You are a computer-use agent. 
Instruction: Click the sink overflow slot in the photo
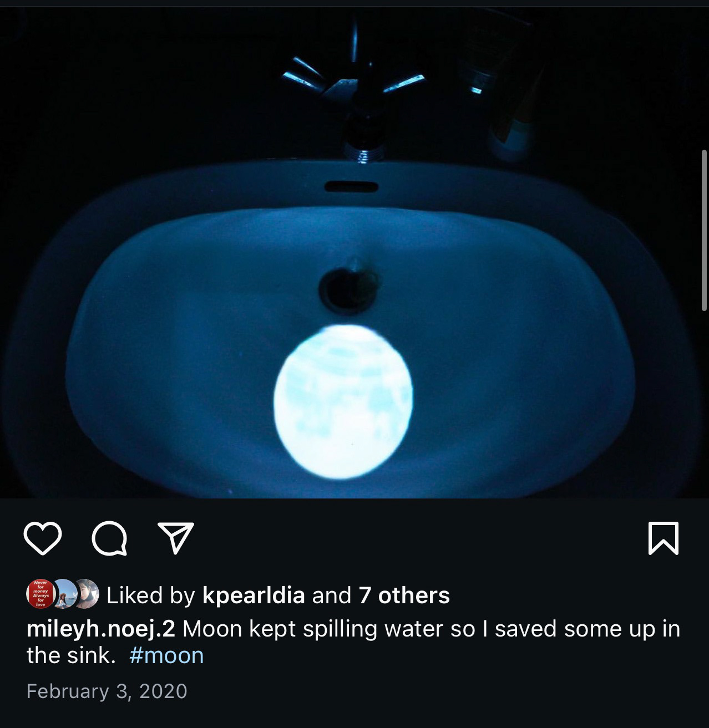coord(351,187)
